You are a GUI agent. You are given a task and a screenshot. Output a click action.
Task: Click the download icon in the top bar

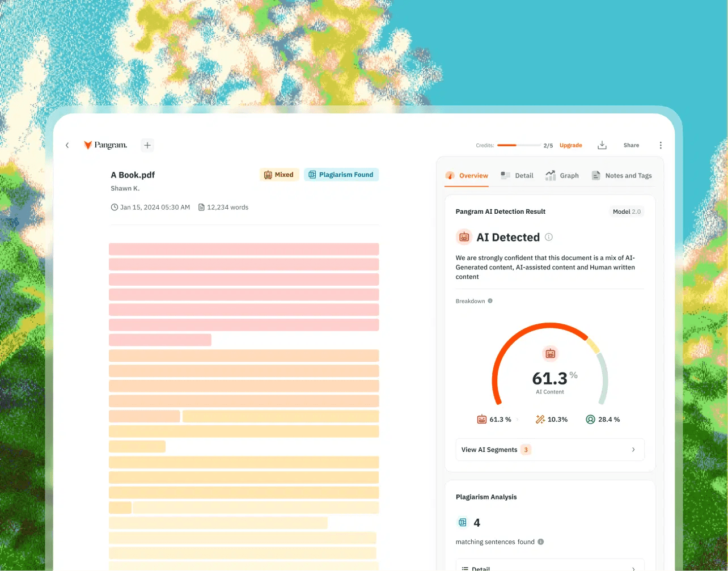click(602, 145)
